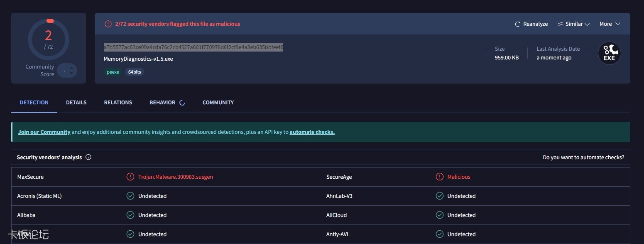Screen dimensions: 644x244
Task: Upvote the file with the Community Score arrow
Action: click(71, 69)
